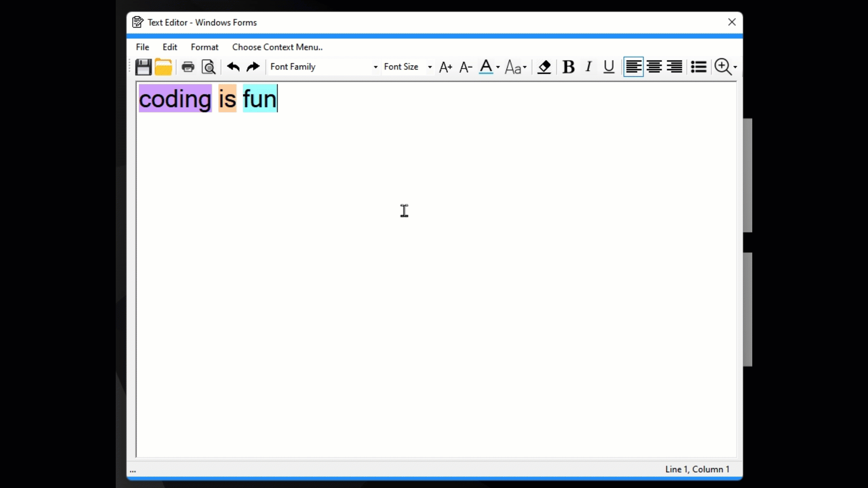868x488 pixels.
Task: Redo the last action
Action: pos(252,67)
